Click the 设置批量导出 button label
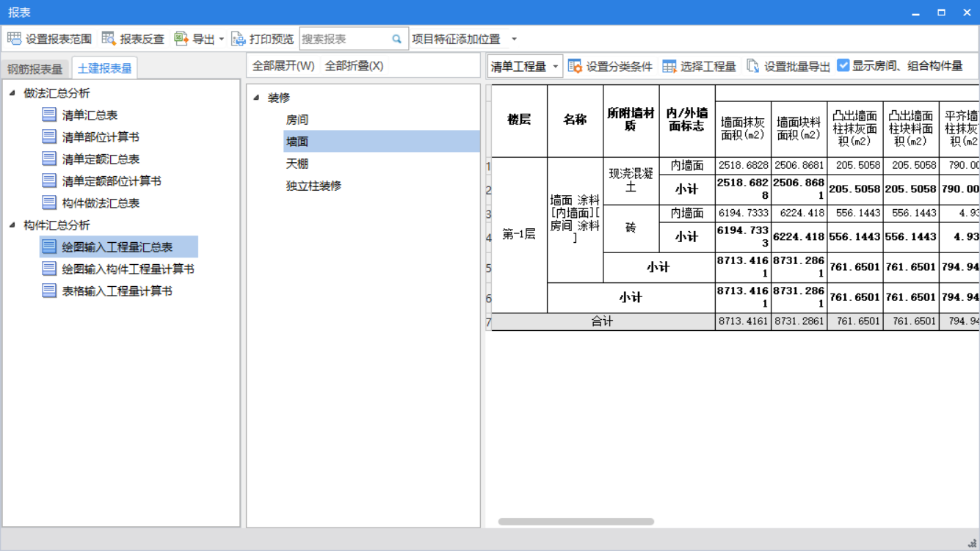The image size is (980, 551). coord(797,67)
